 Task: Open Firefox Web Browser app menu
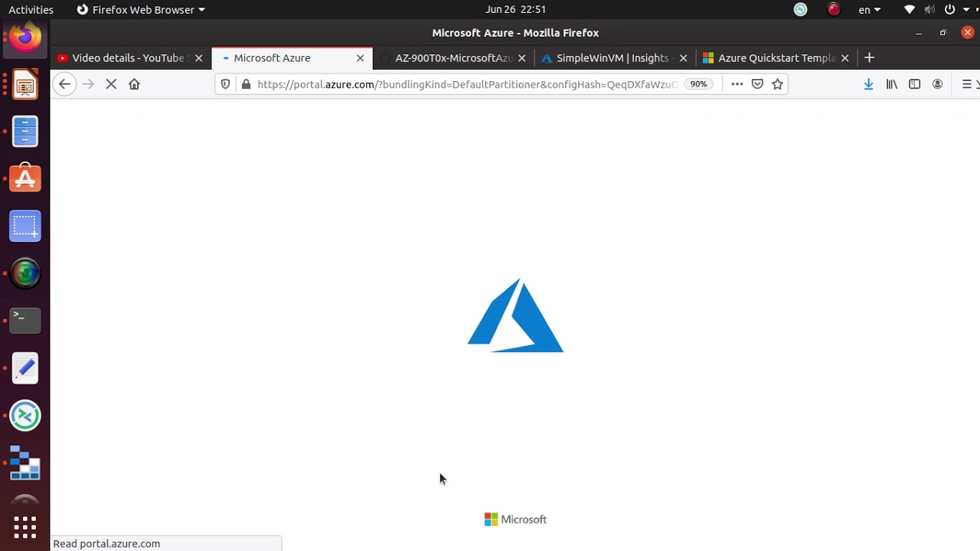tap(141, 10)
